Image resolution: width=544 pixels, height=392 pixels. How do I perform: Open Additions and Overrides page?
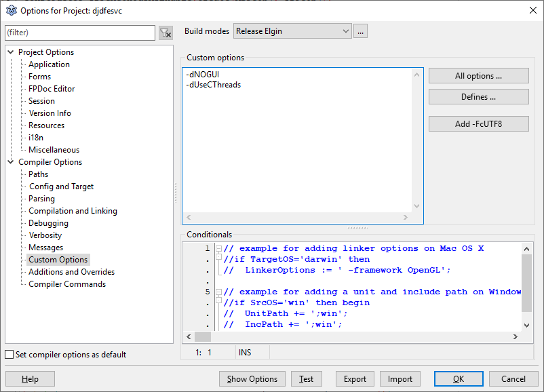(x=71, y=272)
